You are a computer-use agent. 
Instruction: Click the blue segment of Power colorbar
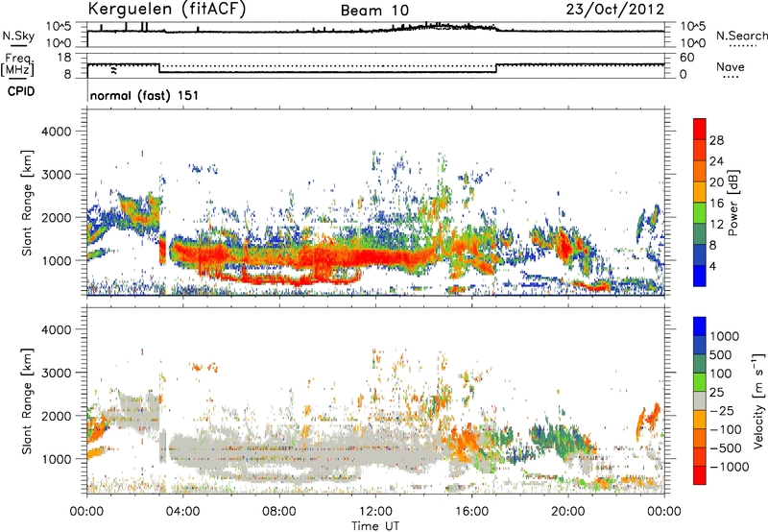[700, 276]
